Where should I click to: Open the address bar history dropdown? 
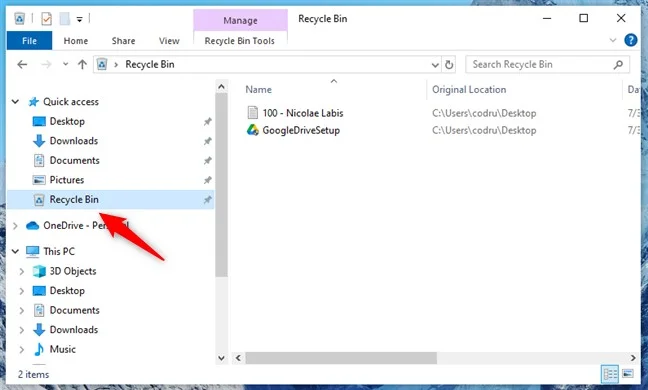pyautogui.click(x=435, y=65)
